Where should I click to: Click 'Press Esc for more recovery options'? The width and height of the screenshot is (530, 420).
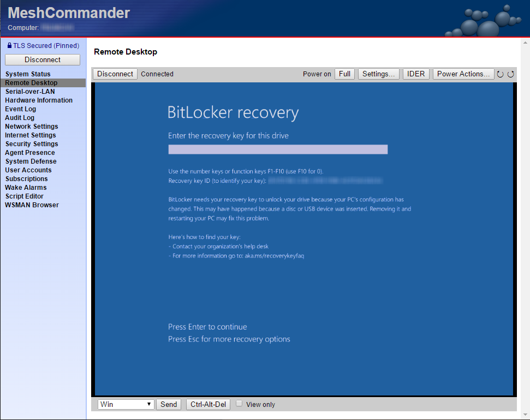[x=229, y=339]
